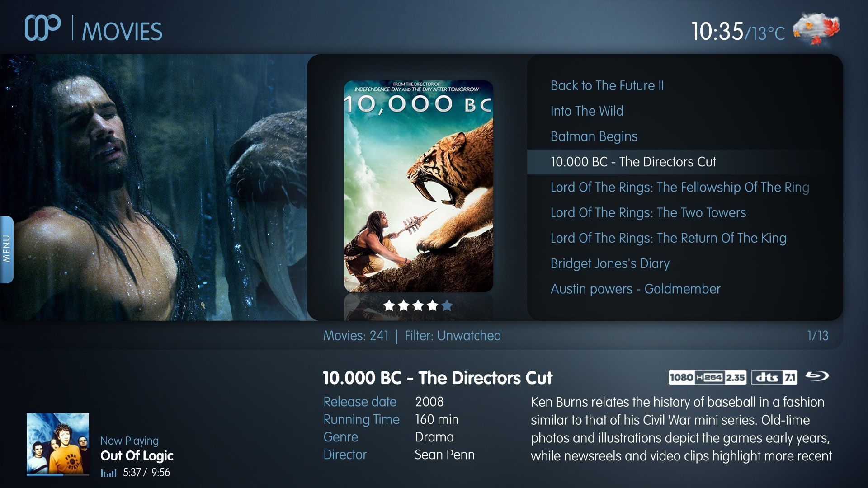Viewport: 868px width, 488px height.
Task: Click the Filter: Unwatched label
Action: (453, 336)
